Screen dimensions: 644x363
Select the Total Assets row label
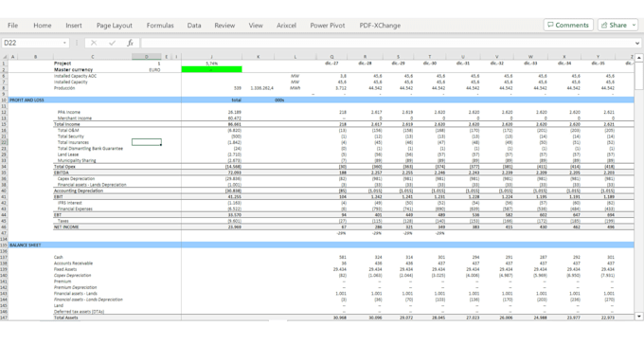click(65, 318)
